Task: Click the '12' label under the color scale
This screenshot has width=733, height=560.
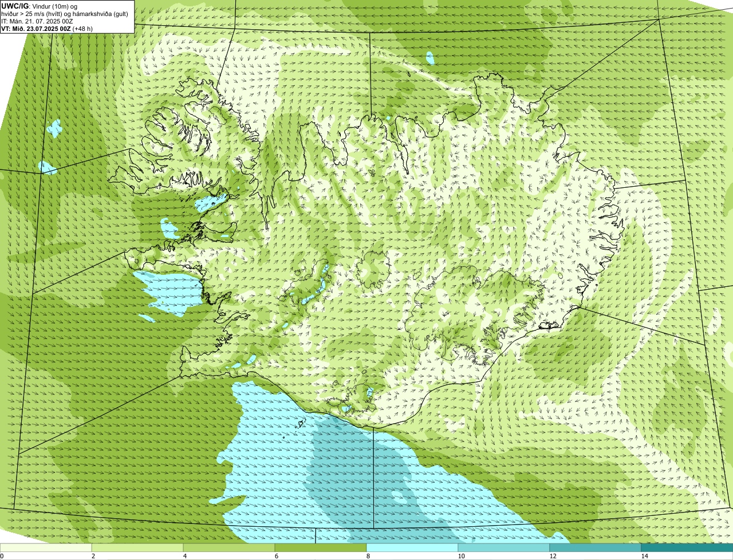Action: coord(553,556)
